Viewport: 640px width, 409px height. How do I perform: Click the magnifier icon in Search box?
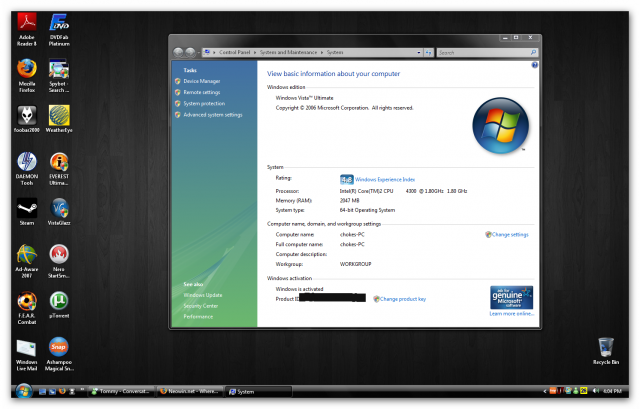pyautogui.click(x=533, y=53)
